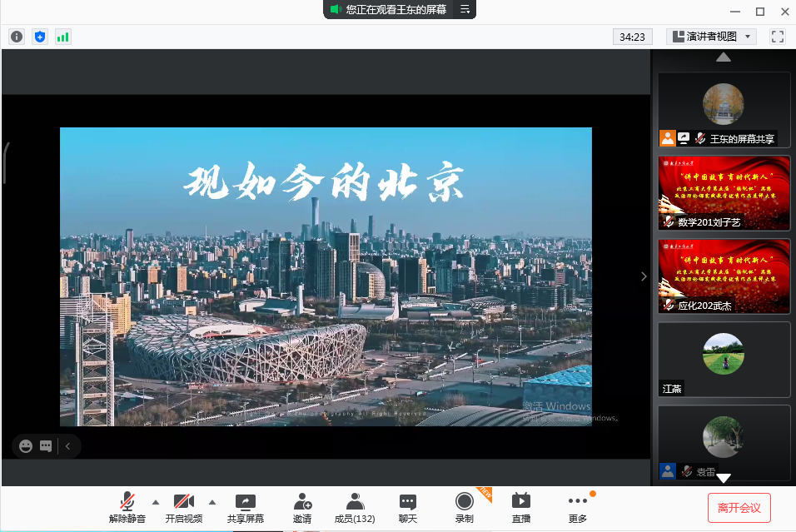The height and width of the screenshot is (532, 796).
Task: Open the 邀请 invite icon
Action: (x=301, y=507)
